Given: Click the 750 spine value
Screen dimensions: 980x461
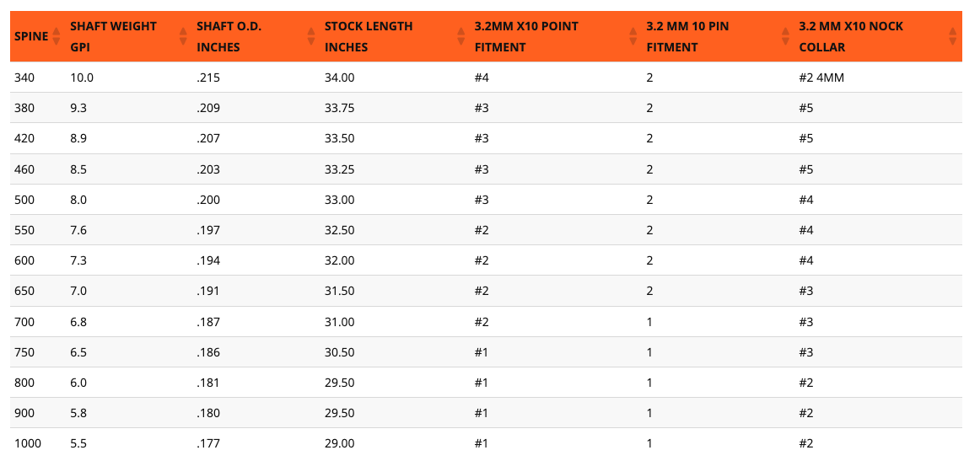Looking at the screenshot, I should 24,352.
